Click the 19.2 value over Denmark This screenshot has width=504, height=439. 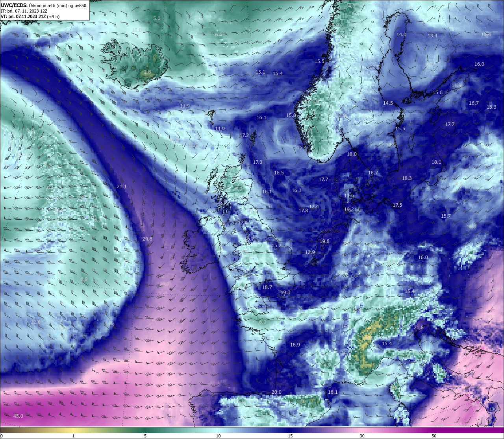click(349, 209)
